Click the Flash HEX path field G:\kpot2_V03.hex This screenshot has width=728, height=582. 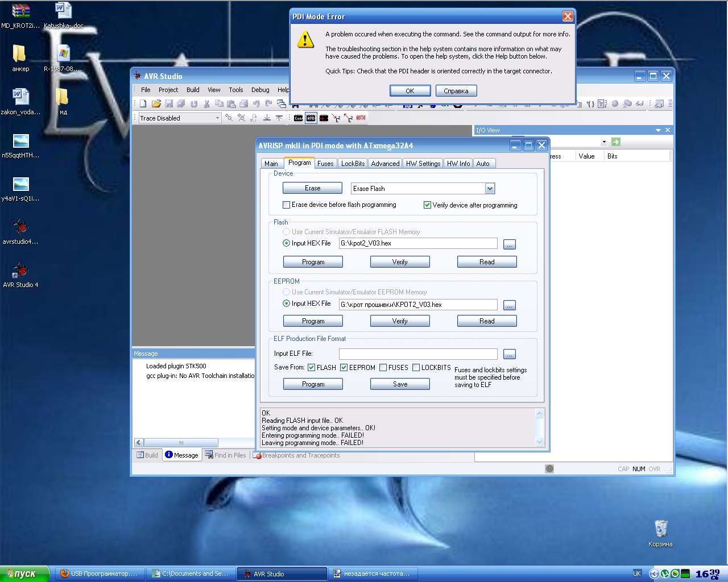(418, 243)
